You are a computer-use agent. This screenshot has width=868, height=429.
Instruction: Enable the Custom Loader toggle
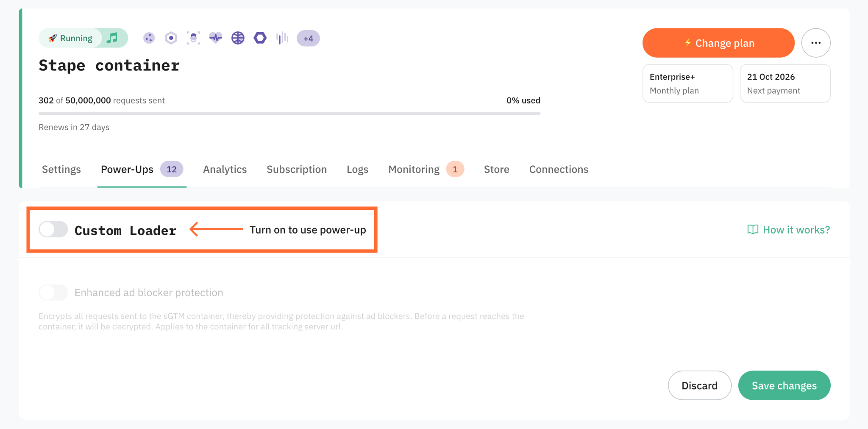pyautogui.click(x=53, y=229)
